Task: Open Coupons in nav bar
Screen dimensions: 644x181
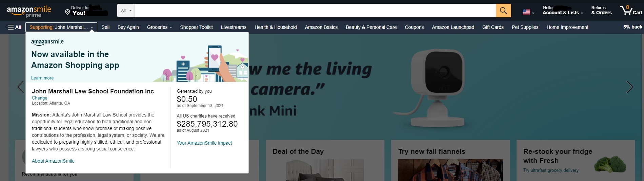Action: [x=414, y=27]
